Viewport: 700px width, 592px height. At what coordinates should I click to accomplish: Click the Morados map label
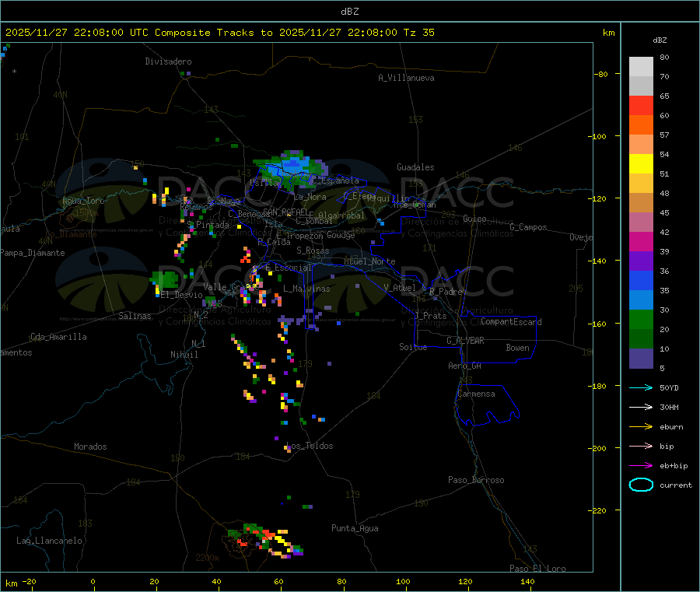tap(90, 447)
